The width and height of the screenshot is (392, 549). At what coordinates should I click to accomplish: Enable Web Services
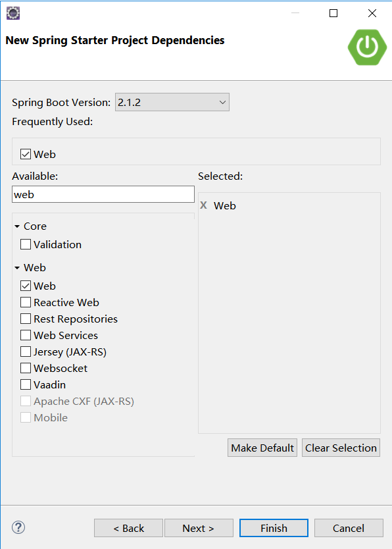25,335
